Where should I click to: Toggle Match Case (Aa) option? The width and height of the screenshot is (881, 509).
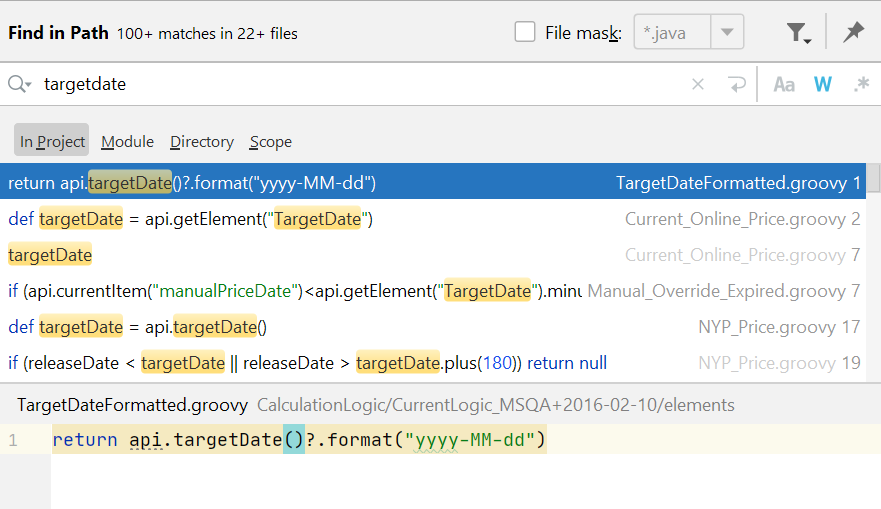tap(784, 85)
